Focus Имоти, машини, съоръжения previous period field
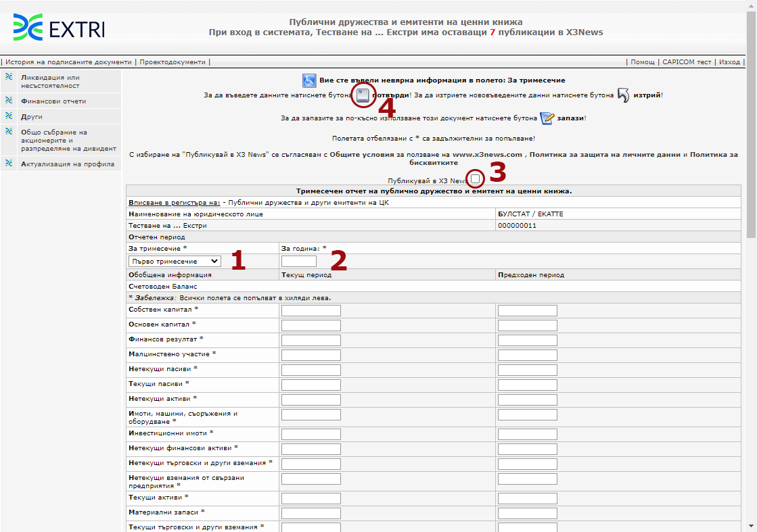Screen dimensions: 757x532 527,415
